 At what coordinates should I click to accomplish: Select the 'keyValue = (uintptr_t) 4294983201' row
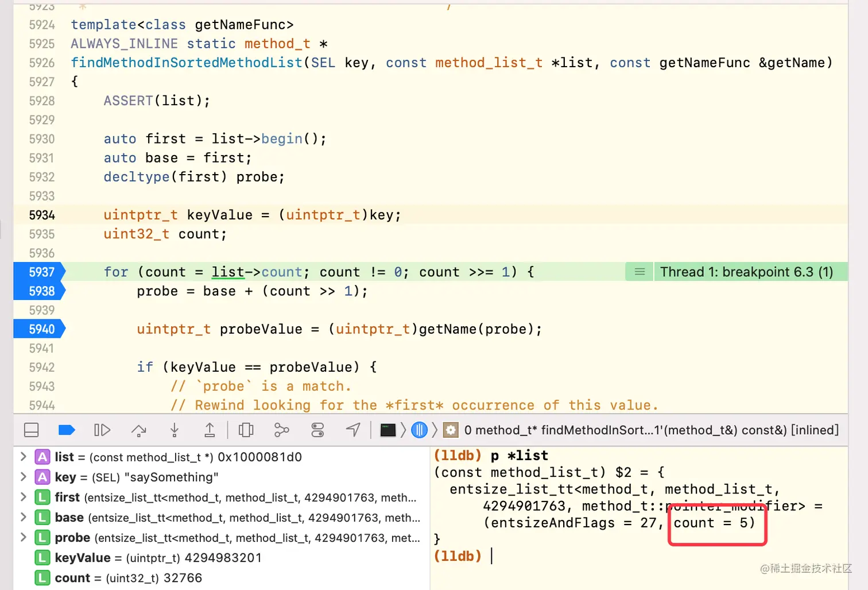tap(222, 557)
